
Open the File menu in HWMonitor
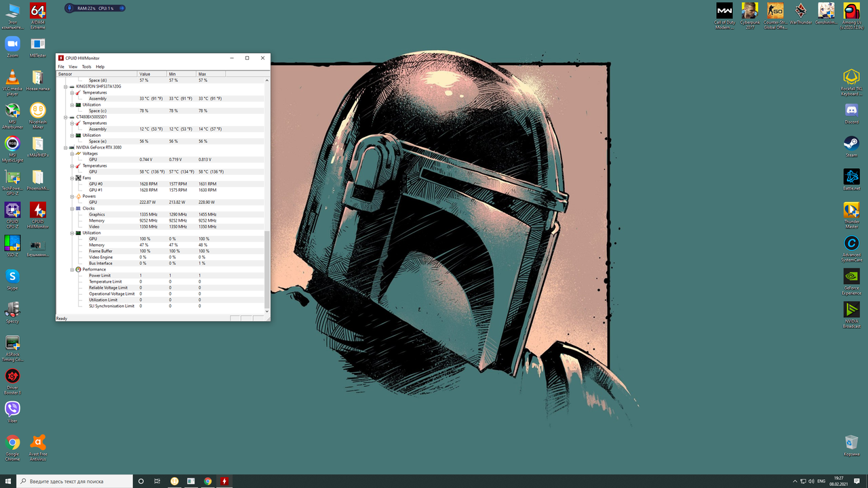[61, 66]
